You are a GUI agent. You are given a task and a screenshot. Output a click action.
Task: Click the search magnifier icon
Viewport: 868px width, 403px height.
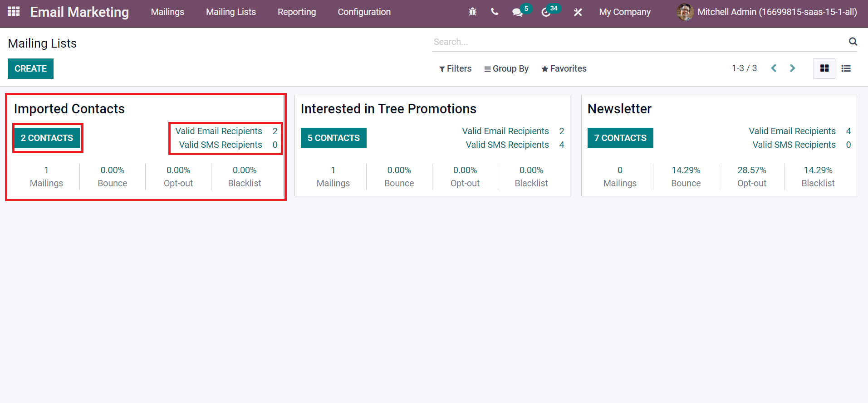[853, 42]
